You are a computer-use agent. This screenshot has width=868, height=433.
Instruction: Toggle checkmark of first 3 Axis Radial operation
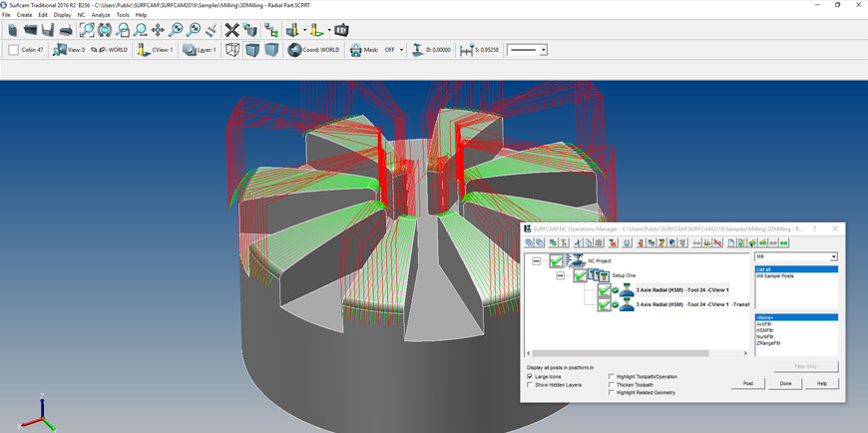click(604, 289)
